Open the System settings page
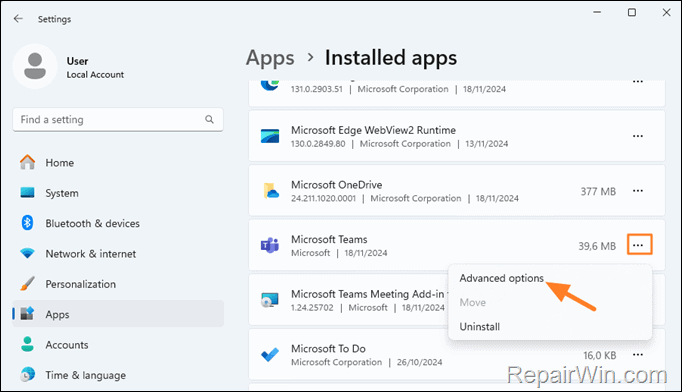This screenshot has height=392, width=682. coord(118,193)
